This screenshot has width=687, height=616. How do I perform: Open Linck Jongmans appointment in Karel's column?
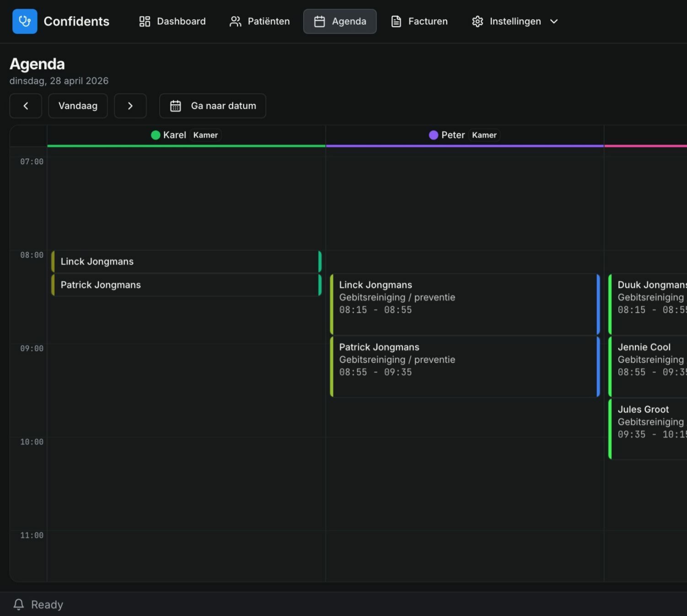(186, 262)
